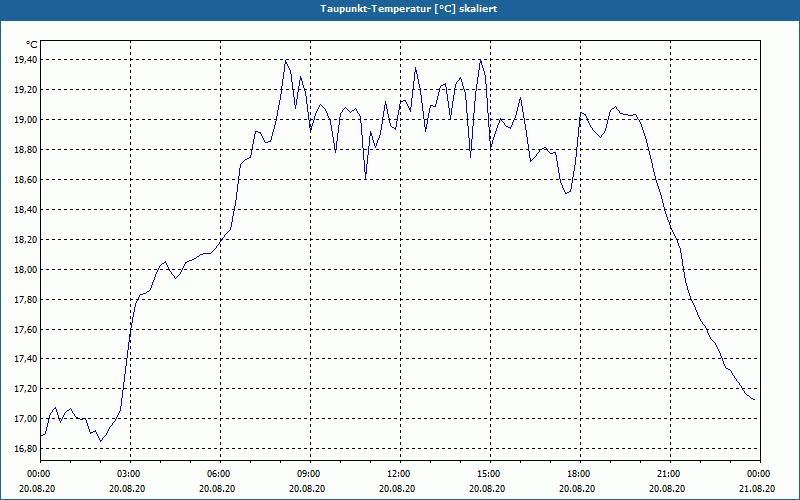Click the curve peak near 08:00
The height and width of the screenshot is (500, 800).
[286, 60]
